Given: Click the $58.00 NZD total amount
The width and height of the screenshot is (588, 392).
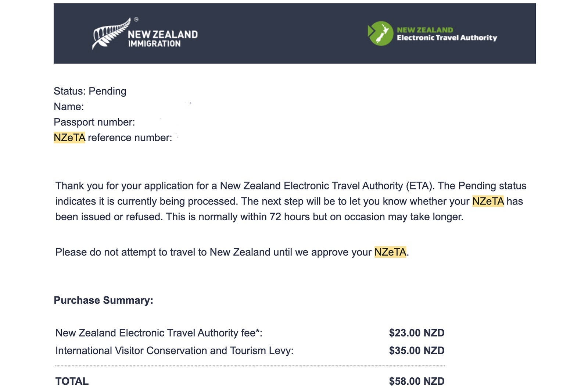Looking at the screenshot, I should click(416, 381).
